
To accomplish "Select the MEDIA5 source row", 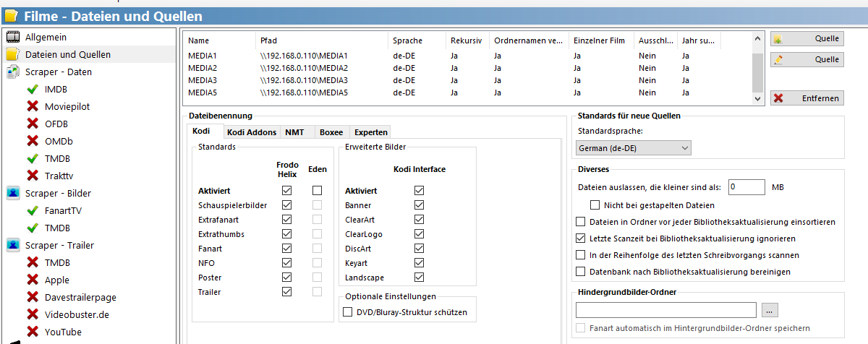I will [x=468, y=93].
